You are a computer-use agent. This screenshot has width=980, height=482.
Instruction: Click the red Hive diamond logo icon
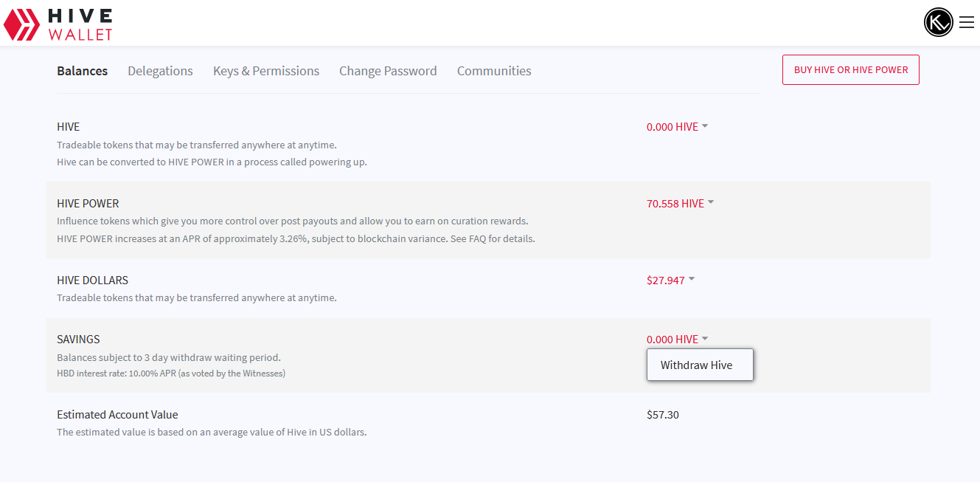pos(21,24)
